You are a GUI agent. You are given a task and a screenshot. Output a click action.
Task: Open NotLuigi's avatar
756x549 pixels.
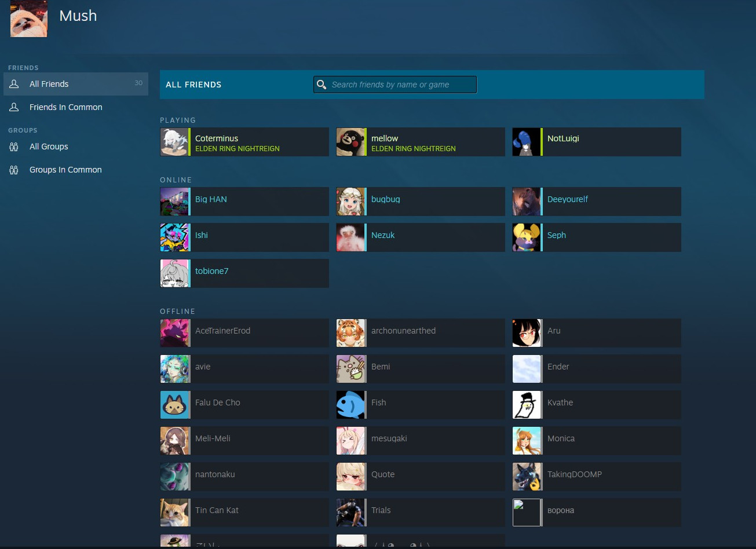[527, 142]
